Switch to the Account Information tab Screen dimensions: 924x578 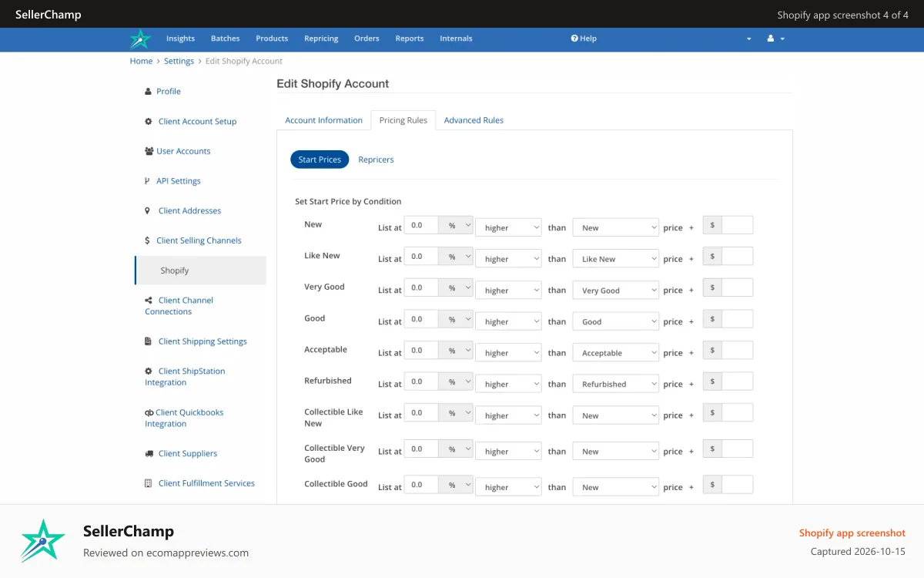tap(323, 120)
